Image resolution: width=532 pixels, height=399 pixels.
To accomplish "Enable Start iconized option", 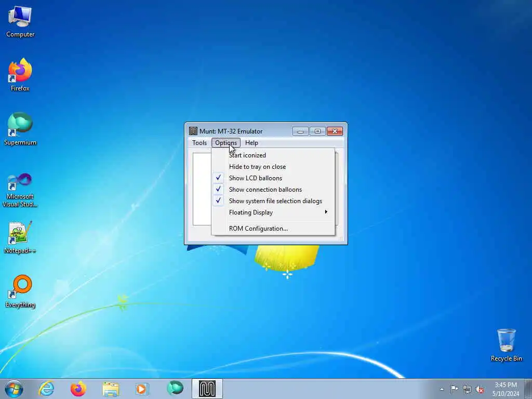I will pos(273,155).
